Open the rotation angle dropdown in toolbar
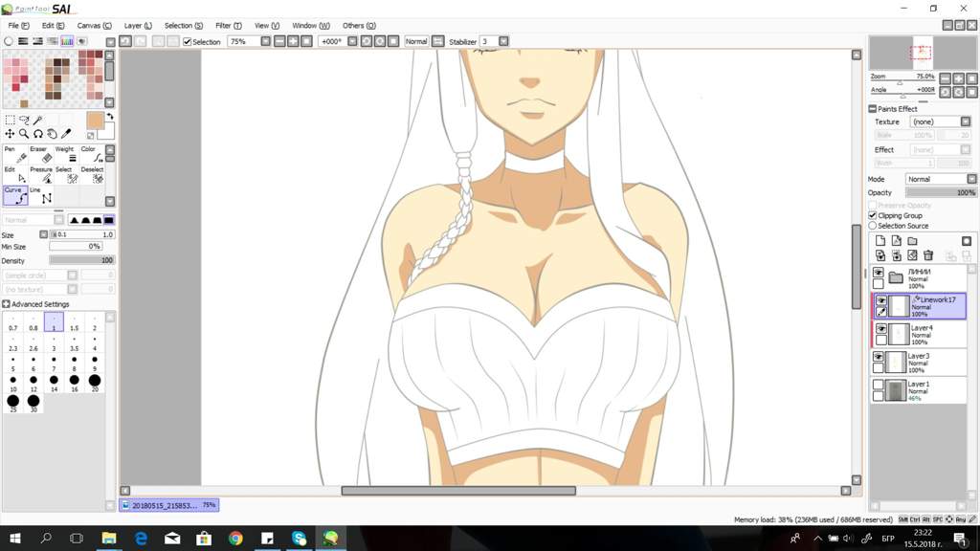 click(352, 41)
